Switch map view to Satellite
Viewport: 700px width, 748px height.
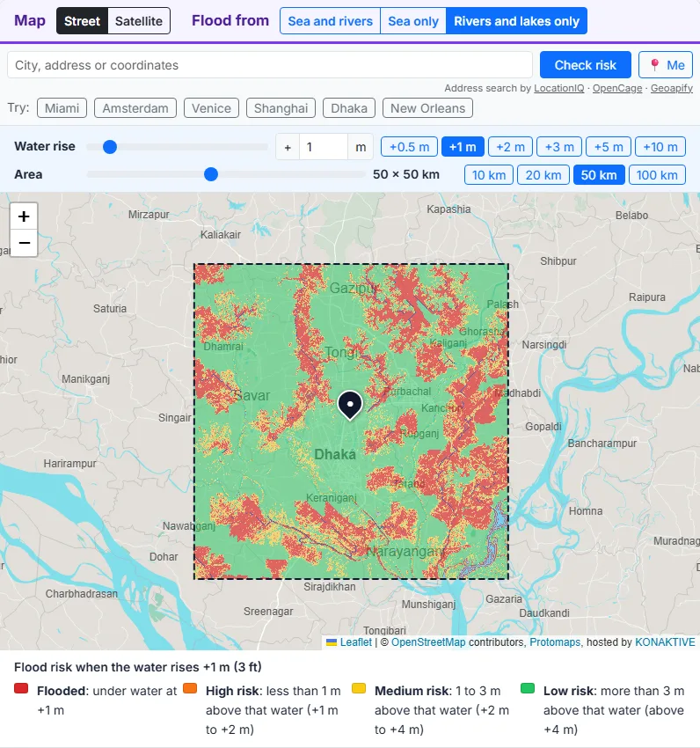click(139, 21)
